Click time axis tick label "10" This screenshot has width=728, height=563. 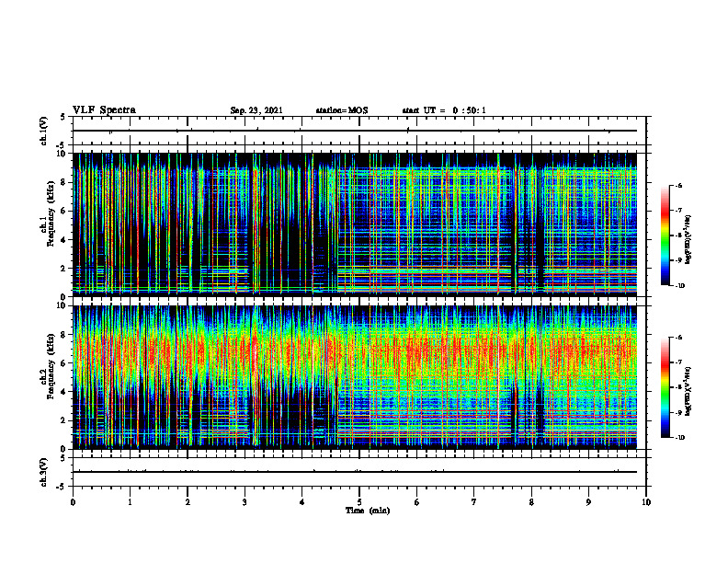646,502
